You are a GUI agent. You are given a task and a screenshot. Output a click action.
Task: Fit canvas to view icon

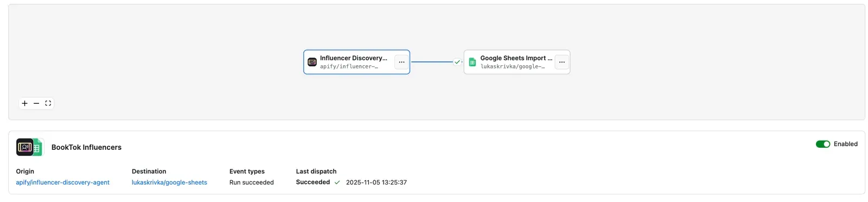click(x=48, y=103)
